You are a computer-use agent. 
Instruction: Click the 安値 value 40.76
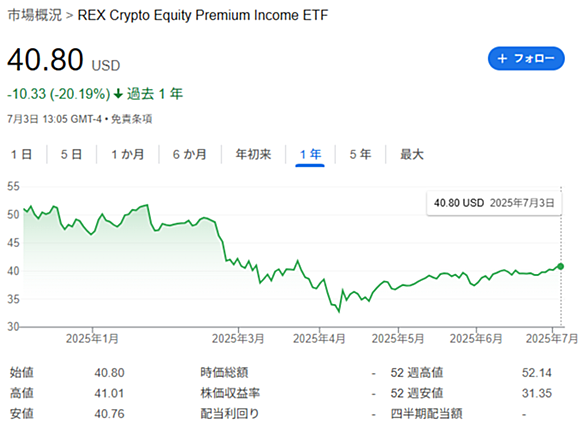tap(109, 414)
